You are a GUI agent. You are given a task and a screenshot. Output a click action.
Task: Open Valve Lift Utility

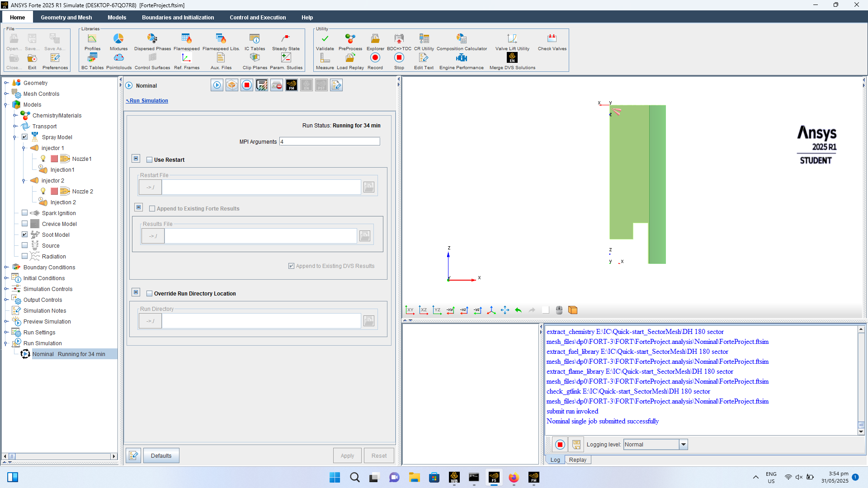512,42
